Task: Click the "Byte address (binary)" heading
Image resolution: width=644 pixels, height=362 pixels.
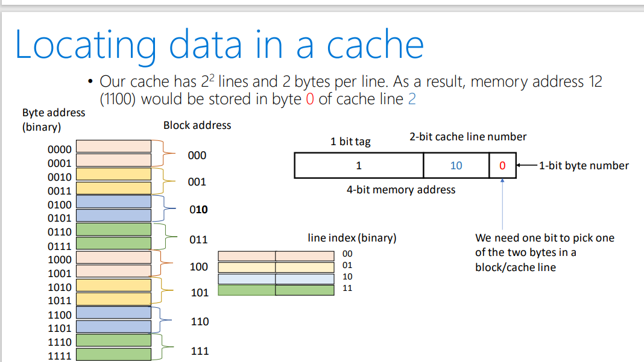Action: 54,120
